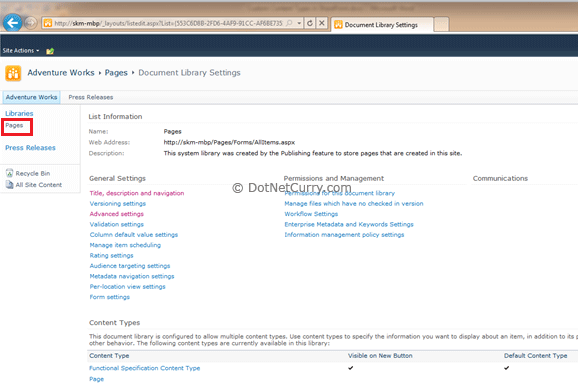Open Advanced settings link

[x=116, y=214]
